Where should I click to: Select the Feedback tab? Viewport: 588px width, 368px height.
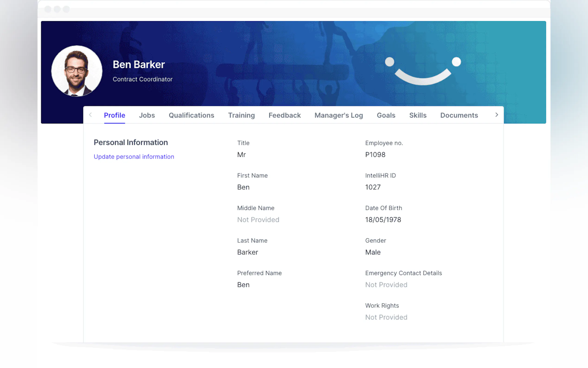coord(285,115)
